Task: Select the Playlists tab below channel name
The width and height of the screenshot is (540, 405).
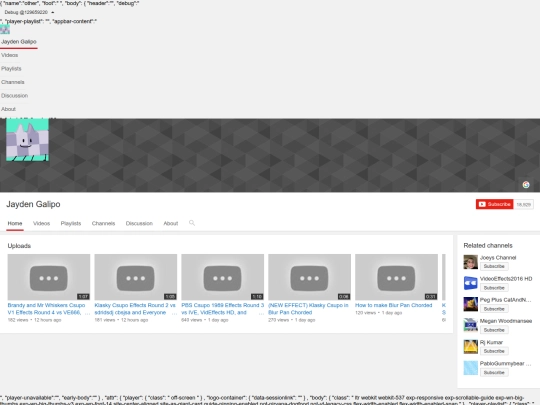Action: tap(71, 223)
